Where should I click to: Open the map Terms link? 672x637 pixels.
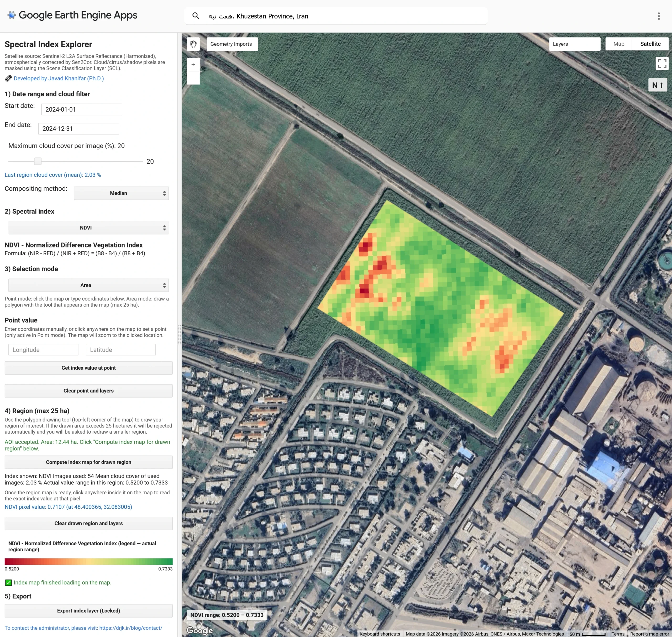[x=618, y=634]
